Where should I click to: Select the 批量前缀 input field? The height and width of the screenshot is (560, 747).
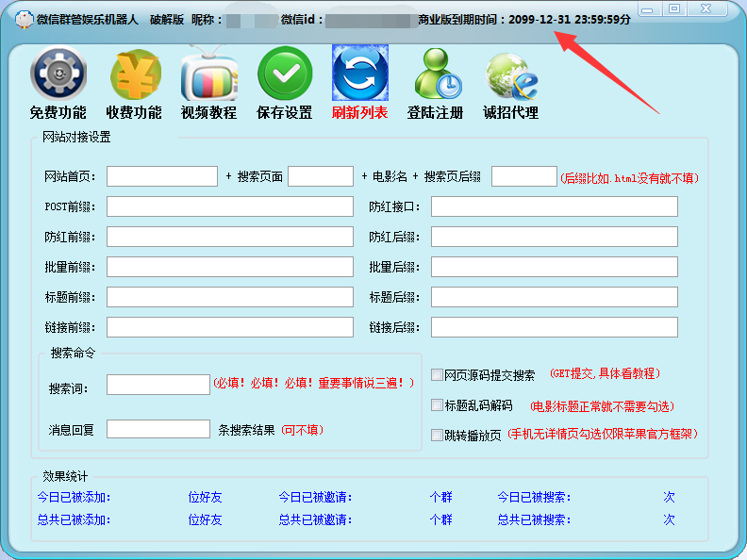[230, 267]
